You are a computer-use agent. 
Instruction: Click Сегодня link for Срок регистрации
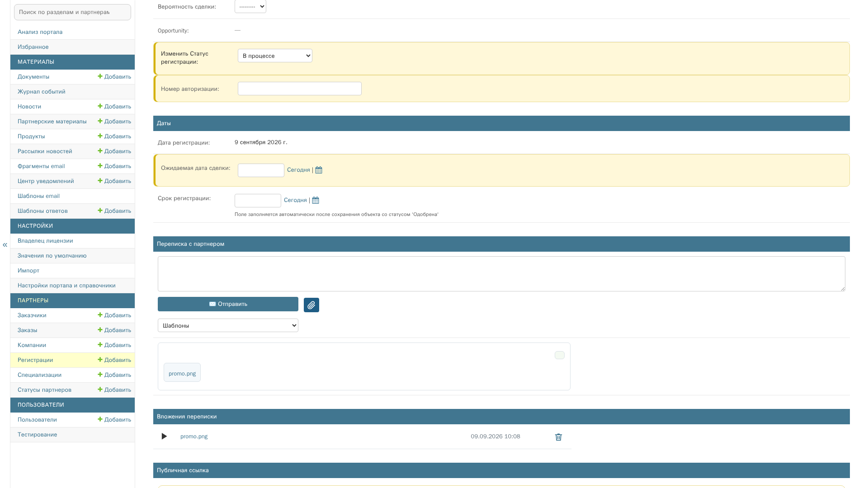[295, 200]
